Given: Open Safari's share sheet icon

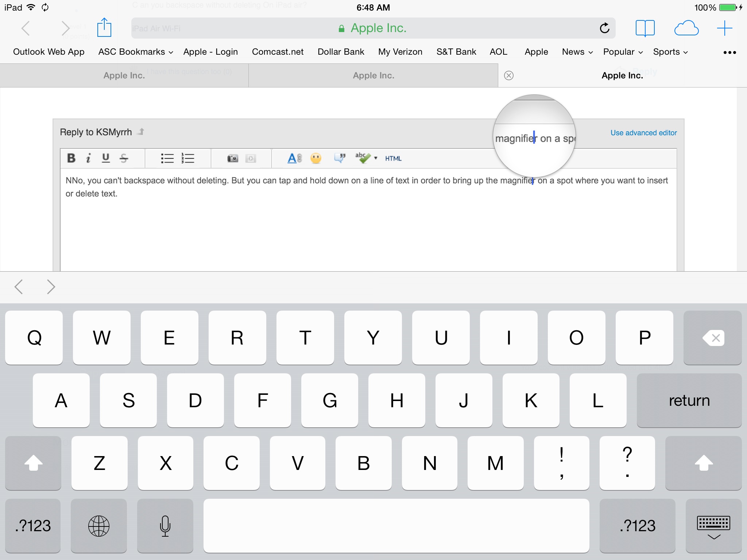Looking at the screenshot, I should pos(104,28).
